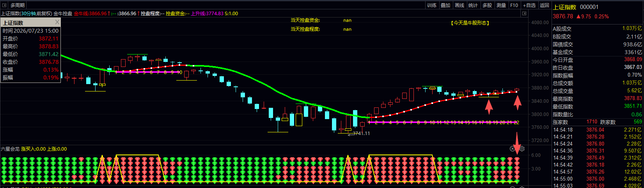Open 六星会龙 indicator settings gear

point(522,149)
